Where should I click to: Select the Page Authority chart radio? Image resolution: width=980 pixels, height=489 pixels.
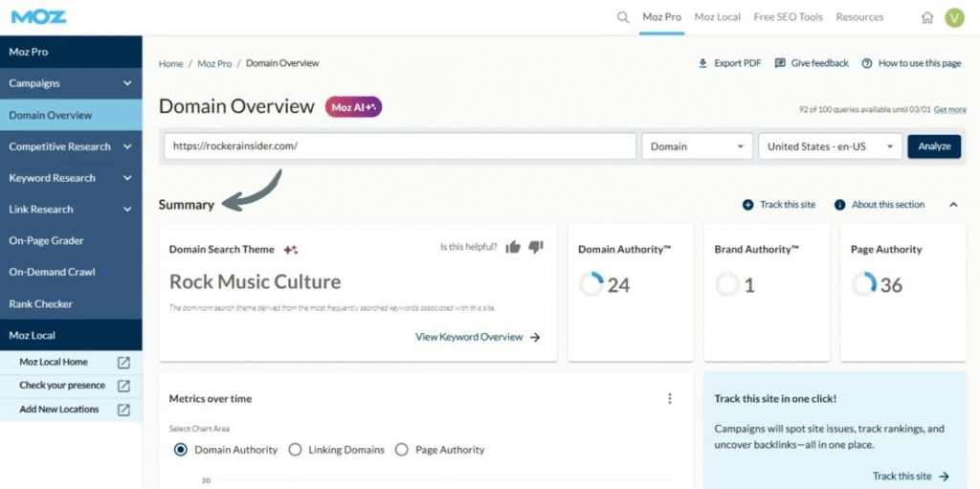[x=402, y=450]
